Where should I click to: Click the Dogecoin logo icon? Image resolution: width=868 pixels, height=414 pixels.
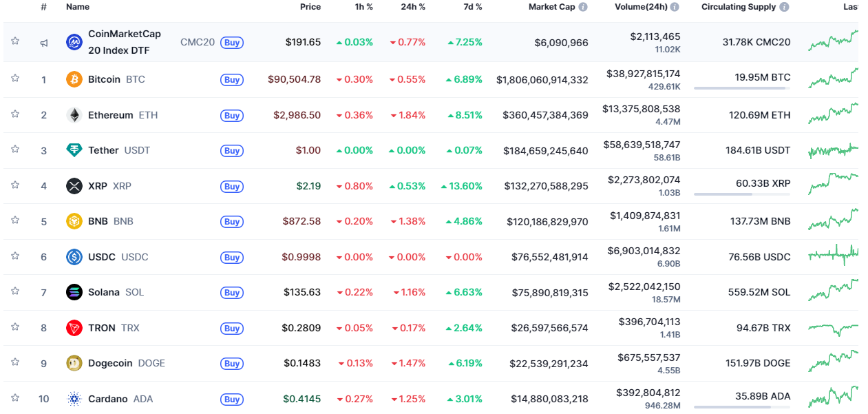coord(74,363)
